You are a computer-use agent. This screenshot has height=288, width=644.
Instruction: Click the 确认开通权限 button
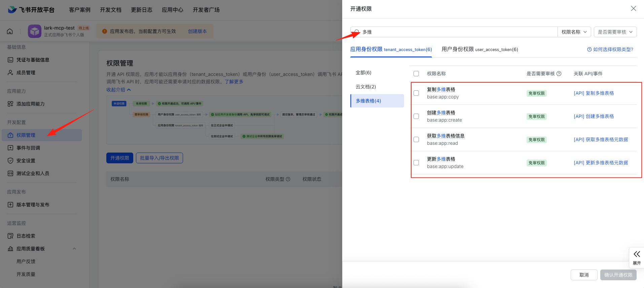(618, 275)
